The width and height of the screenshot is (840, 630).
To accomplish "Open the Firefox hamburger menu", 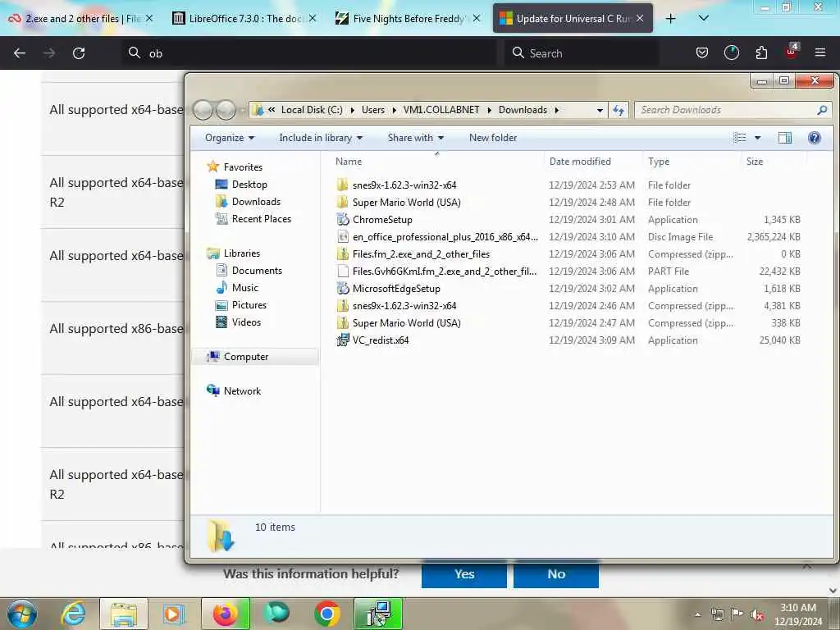I will [819, 52].
